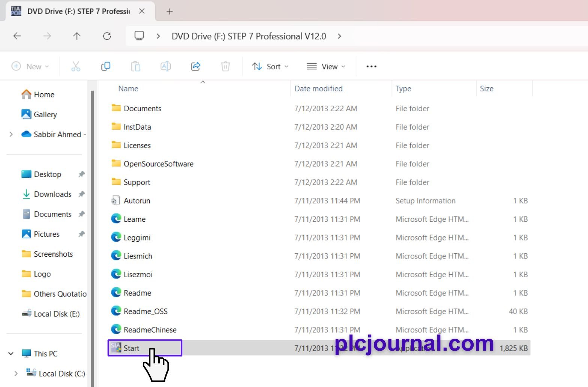Image resolution: width=588 pixels, height=387 pixels.
Task: Open Gallery in the navigation pane
Action: [x=39, y=114]
